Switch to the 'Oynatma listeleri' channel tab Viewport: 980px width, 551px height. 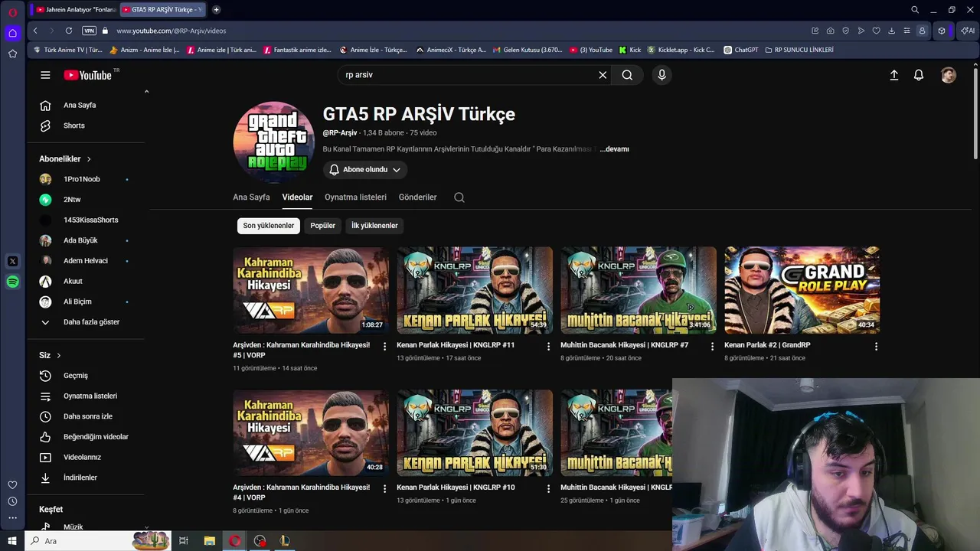tap(355, 197)
